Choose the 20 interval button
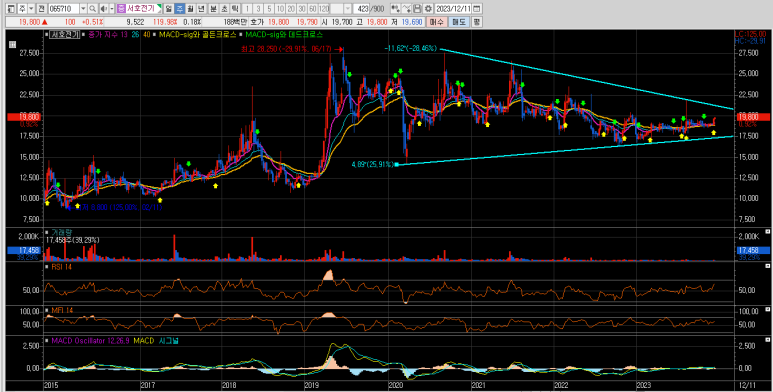The image size is (773, 392). [x=291, y=9]
